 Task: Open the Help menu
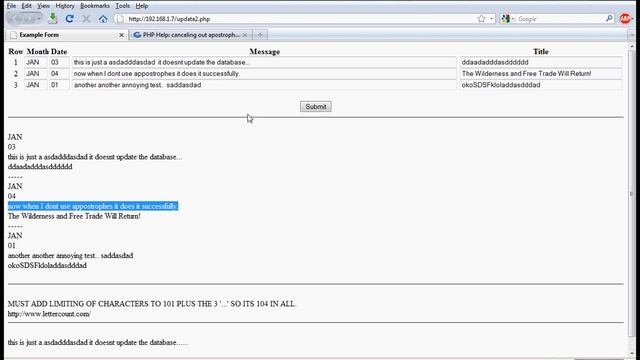(x=142, y=6)
